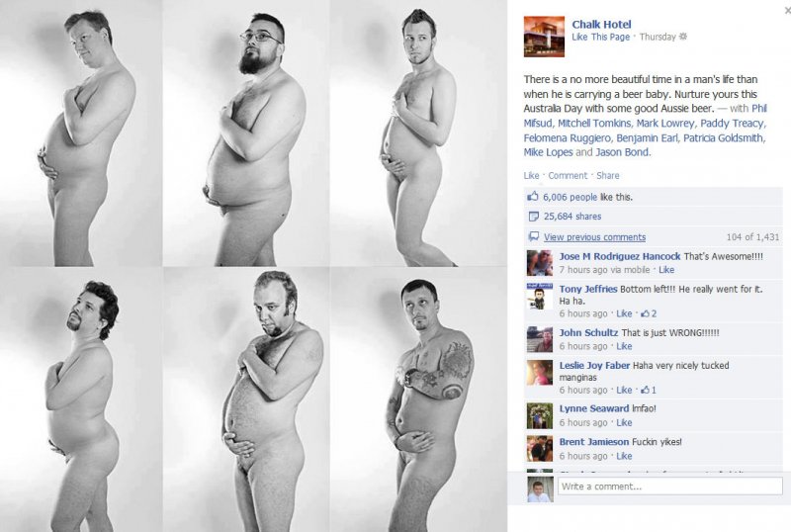
Task: Like Lynne Seaward's comment
Action: 624,422
